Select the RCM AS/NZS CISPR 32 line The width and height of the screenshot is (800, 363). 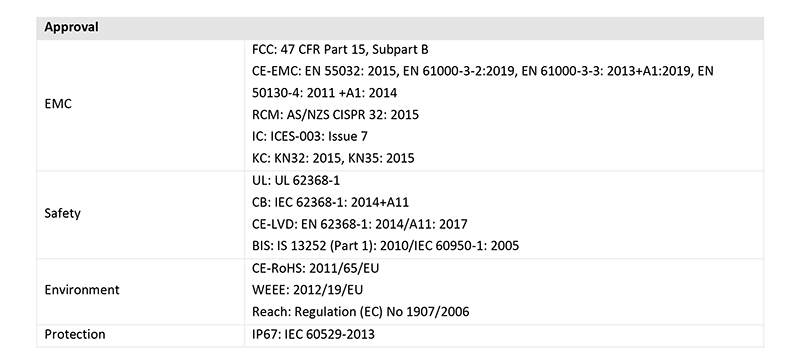click(x=335, y=114)
